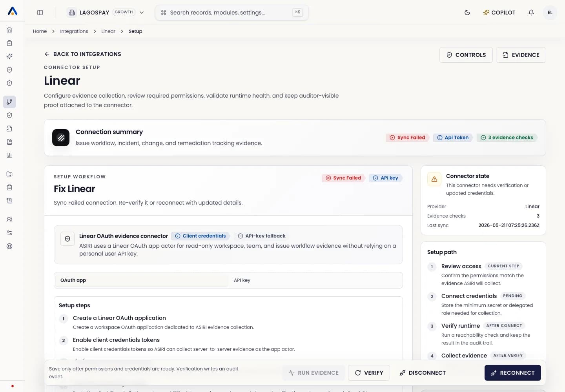Viewport: 565px width, 392px height.
Task: Click the VERIFY button
Action: tap(369, 373)
